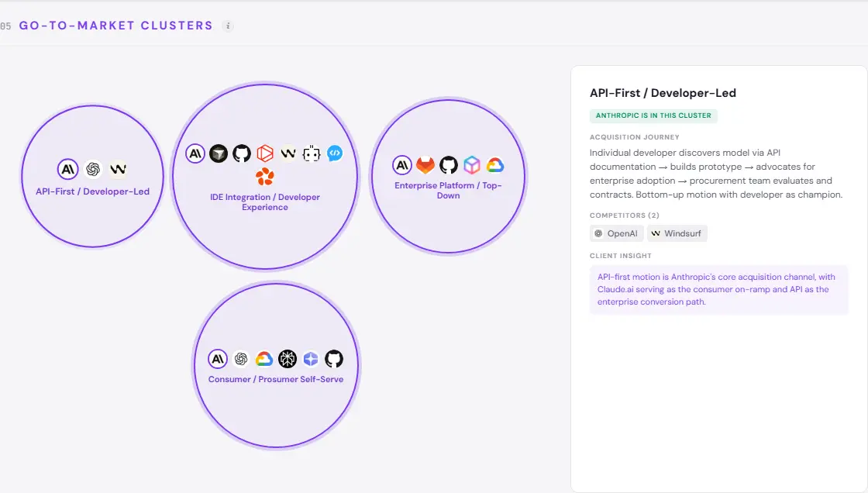Click Google Cloud logo in Consumer Self-Serve cluster

click(x=264, y=359)
